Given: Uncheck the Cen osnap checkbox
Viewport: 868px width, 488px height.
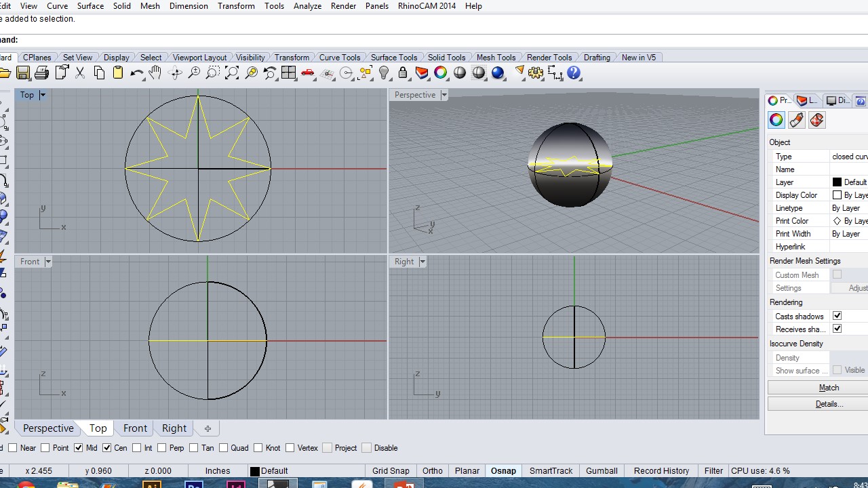Looking at the screenshot, I should 106,448.
